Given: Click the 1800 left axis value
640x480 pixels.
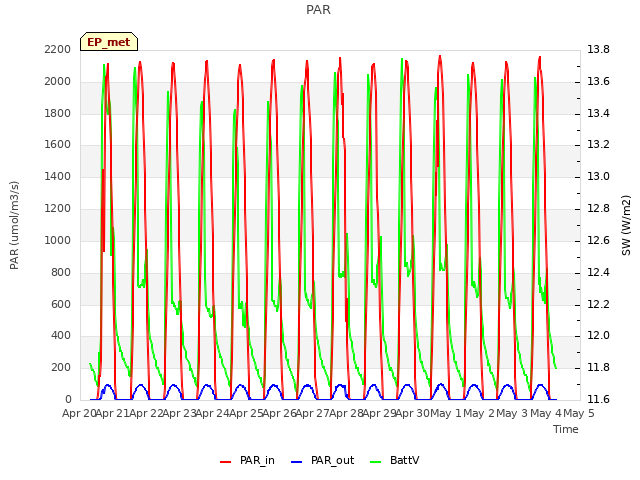Looking at the screenshot, I should coord(58,113).
